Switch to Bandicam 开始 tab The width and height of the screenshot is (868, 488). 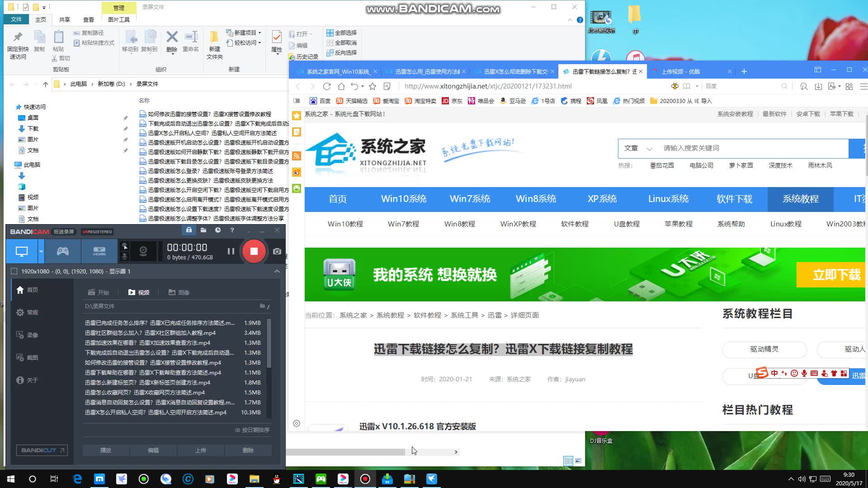(x=99, y=292)
